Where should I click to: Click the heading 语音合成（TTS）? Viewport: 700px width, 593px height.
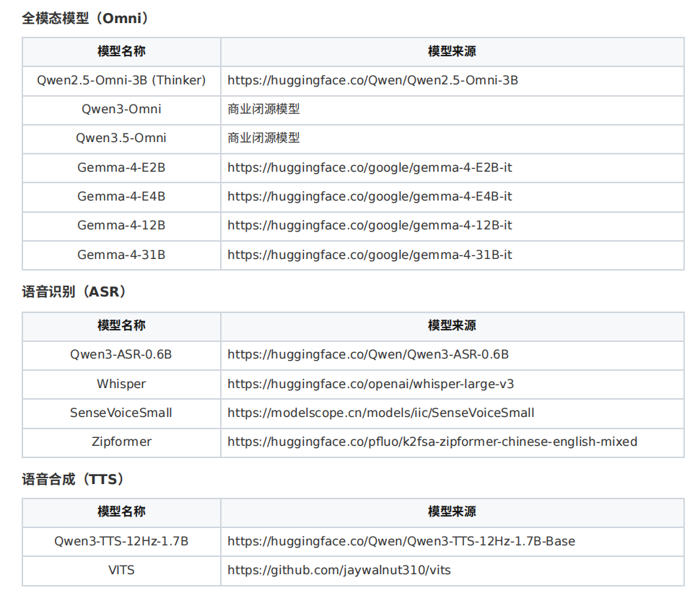(x=73, y=480)
